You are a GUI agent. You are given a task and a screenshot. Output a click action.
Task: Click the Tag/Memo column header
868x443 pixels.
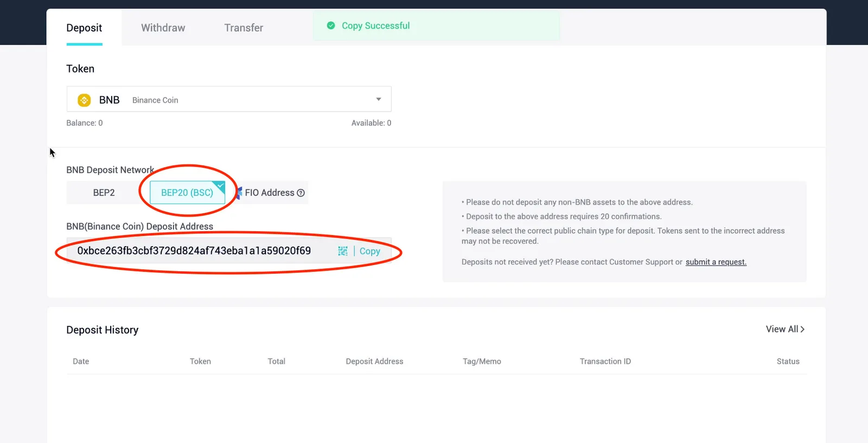(x=482, y=361)
